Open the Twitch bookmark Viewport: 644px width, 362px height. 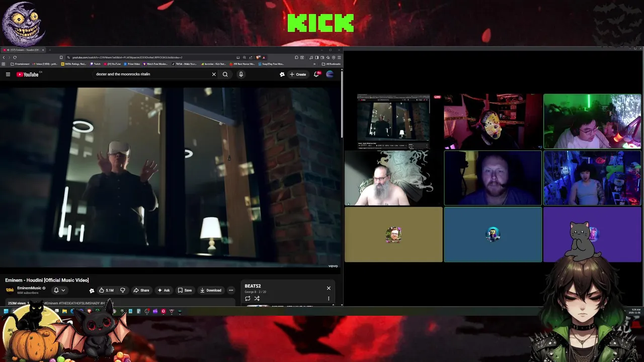coord(96,64)
